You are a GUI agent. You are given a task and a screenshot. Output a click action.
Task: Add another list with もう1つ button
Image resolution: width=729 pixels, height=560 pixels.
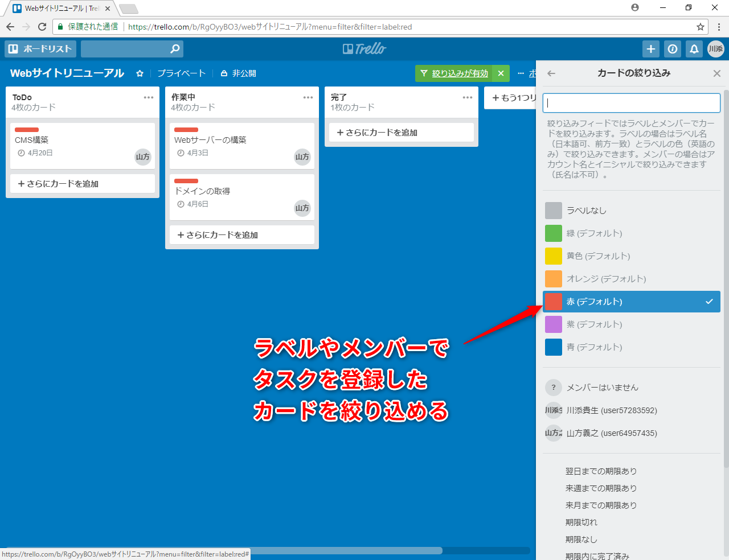[511, 98]
